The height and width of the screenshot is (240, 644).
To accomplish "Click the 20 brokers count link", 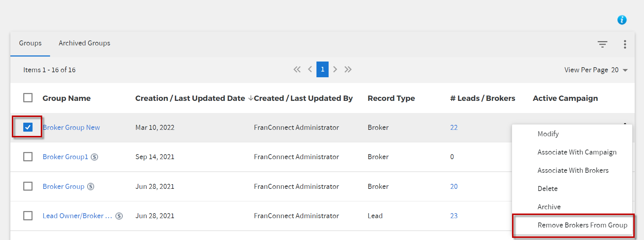I will click(454, 187).
